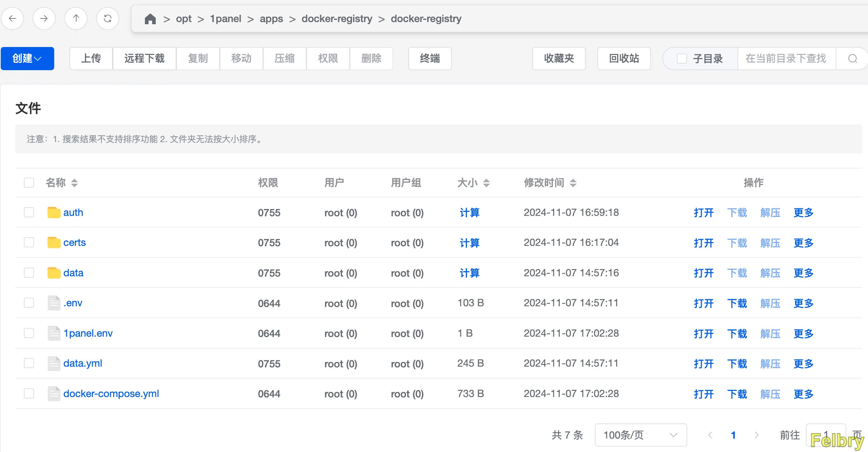
Task: Expand the 创建 create dropdown
Action: (27, 59)
